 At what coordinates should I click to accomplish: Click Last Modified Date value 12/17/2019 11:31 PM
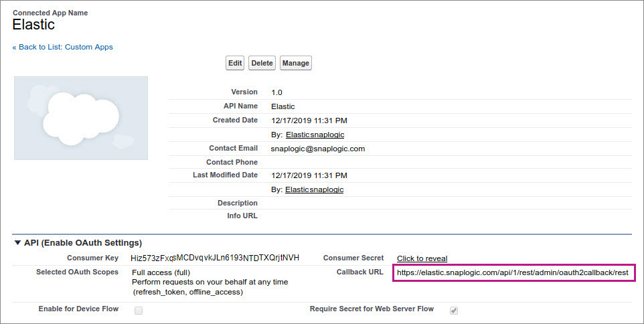309,175
